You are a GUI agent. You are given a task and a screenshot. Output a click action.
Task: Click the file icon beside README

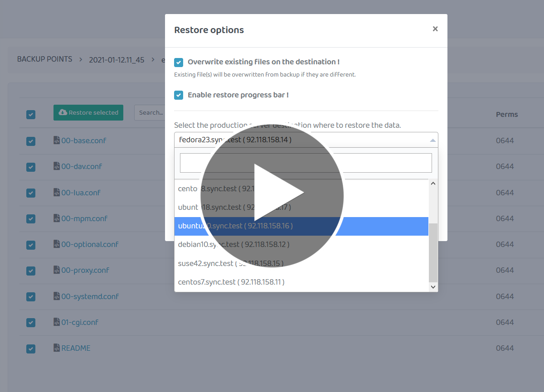(x=56, y=348)
